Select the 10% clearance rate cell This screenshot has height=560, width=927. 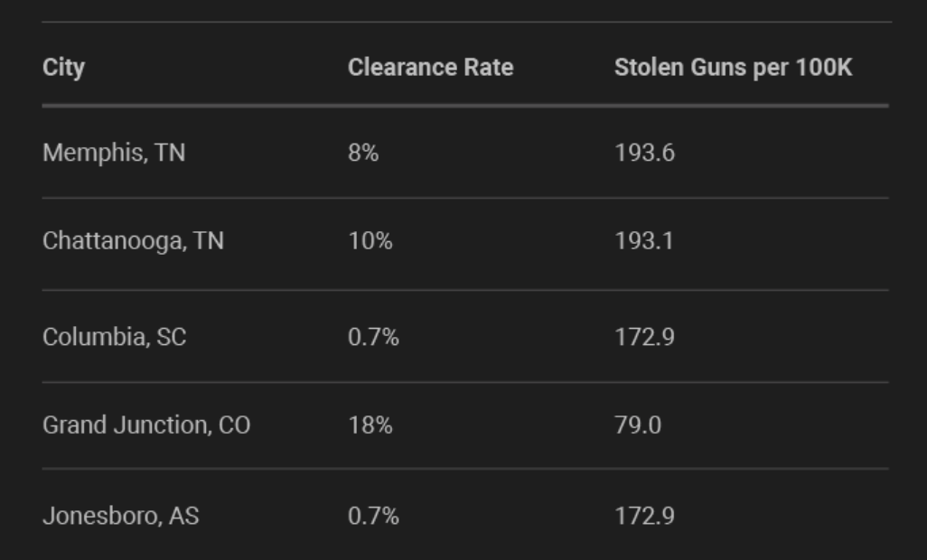pyautogui.click(x=370, y=242)
